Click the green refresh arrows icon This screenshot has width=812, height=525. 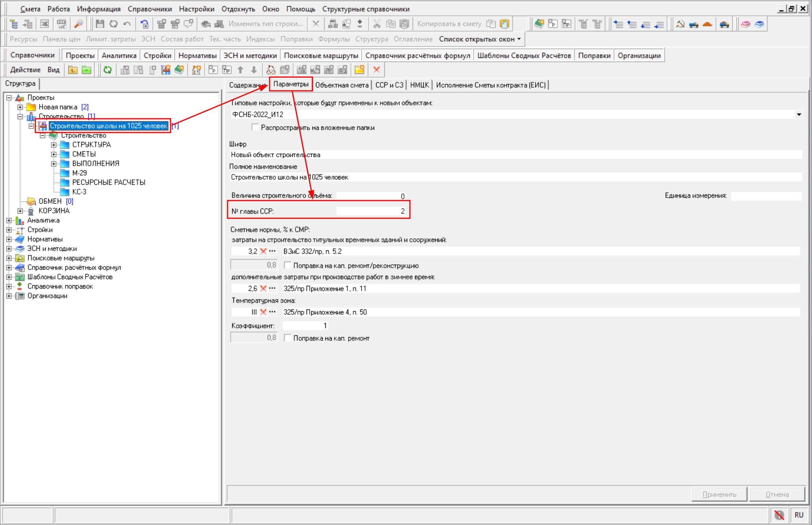pos(107,70)
